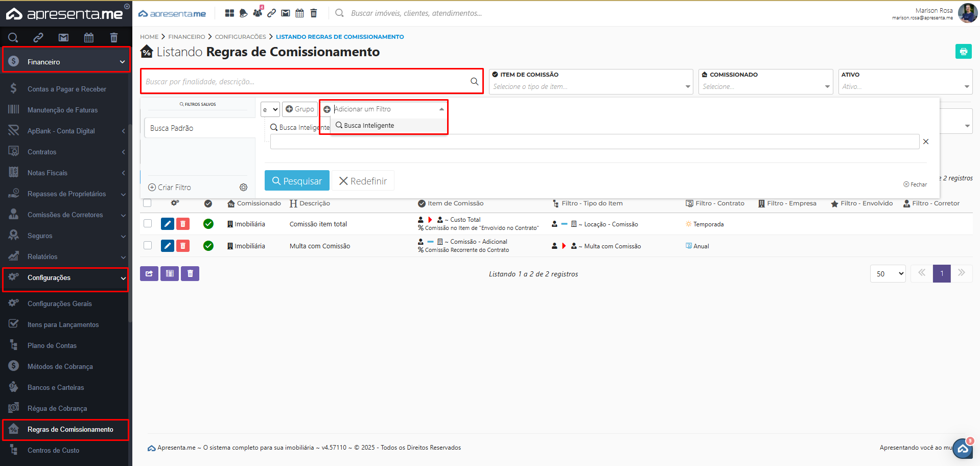Toggle the select-all header checkbox
Screen dimensions: 980x466
tap(148, 203)
